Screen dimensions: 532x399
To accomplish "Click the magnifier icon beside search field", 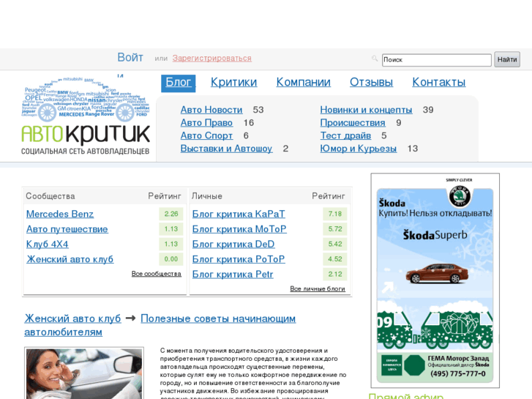I will pyautogui.click(x=375, y=59).
